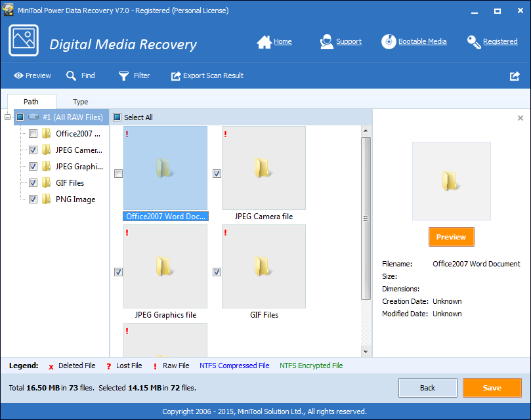The image size is (531, 420).
Task: Select the JPEG Graphics file thumbnail
Action: click(165, 266)
